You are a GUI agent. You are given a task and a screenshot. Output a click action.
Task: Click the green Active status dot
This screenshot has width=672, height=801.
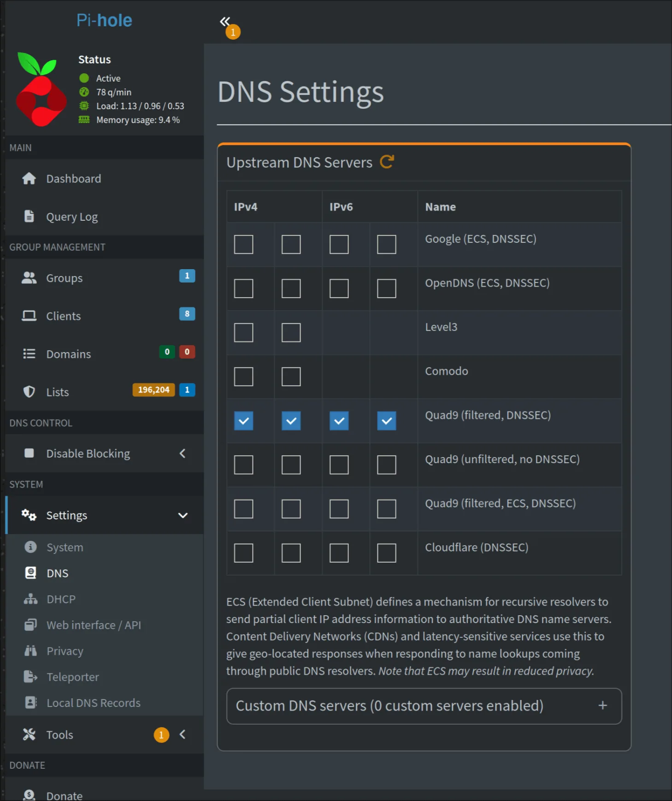(x=84, y=78)
